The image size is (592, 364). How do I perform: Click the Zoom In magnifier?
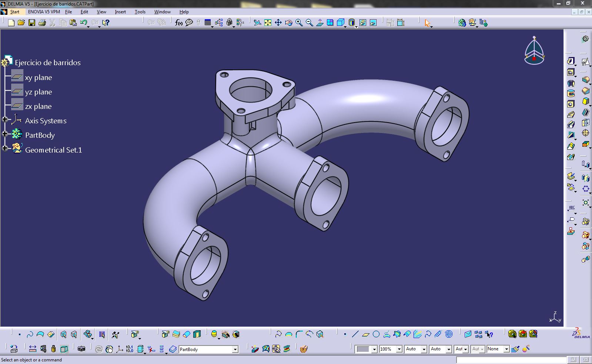tap(299, 23)
